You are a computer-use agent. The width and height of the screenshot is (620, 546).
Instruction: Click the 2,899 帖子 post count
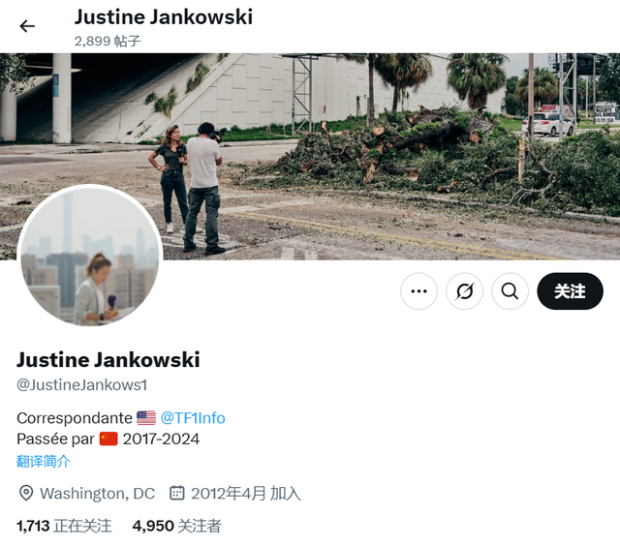(108, 41)
